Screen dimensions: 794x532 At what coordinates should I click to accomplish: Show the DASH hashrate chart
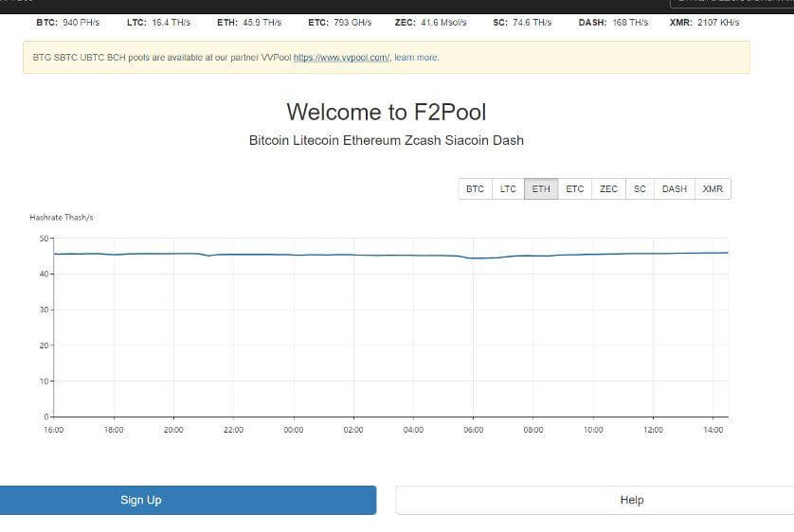(675, 189)
